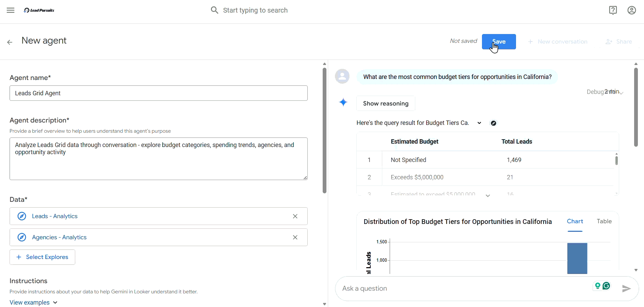Expand the Debug chevron

point(622,93)
